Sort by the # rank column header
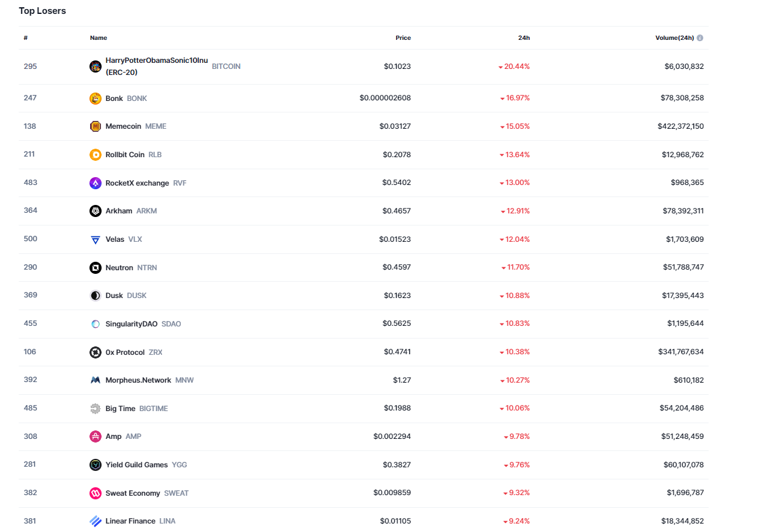Screen dimensions: 760x532 coord(25,37)
